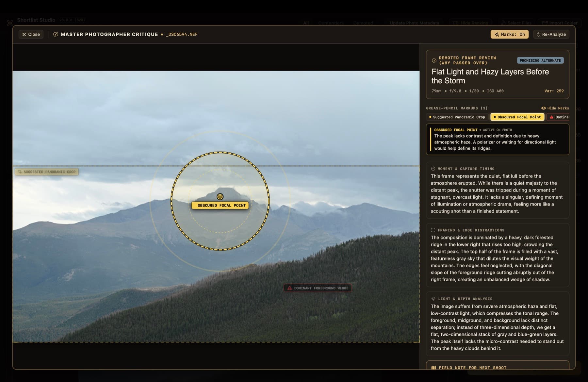Click the Grease-Pencil Markups (3) heading
The width and height of the screenshot is (588, 382).
pos(457,108)
